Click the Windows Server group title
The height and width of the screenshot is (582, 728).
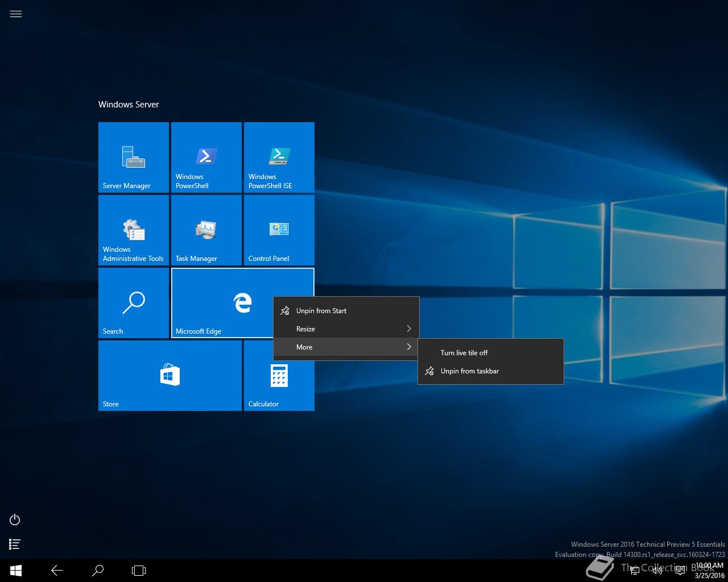(129, 105)
